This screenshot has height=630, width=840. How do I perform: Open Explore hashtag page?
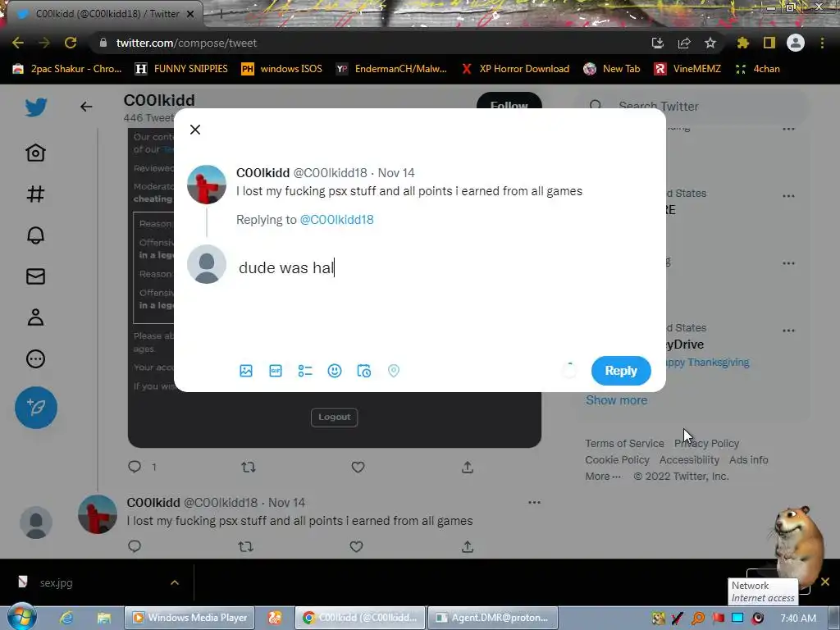[x=36, y=194]
